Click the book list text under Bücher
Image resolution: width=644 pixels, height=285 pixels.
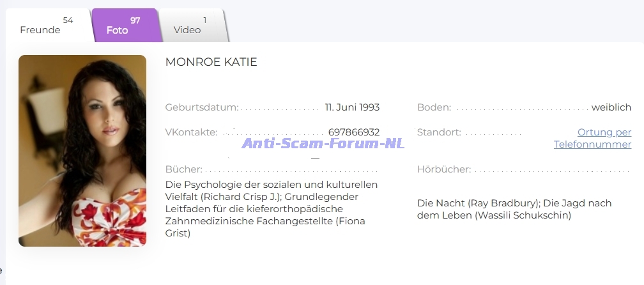click(271, 209)
